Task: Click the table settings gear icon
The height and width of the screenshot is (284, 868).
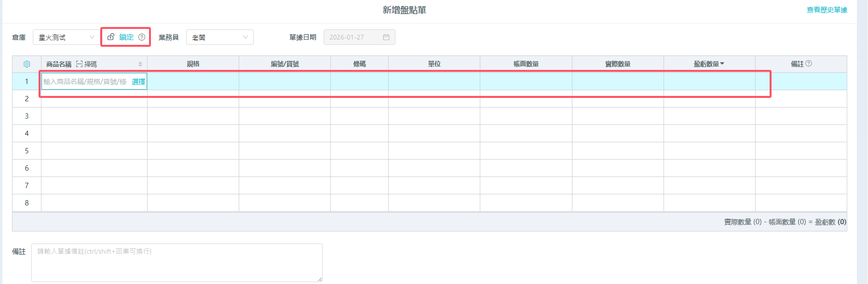Action: point(27,64)
